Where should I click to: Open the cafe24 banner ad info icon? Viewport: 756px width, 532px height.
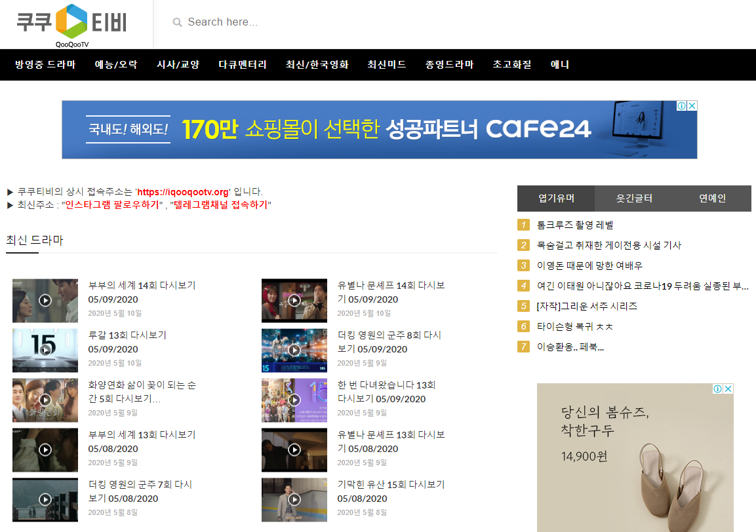click(x=682, y=105)
